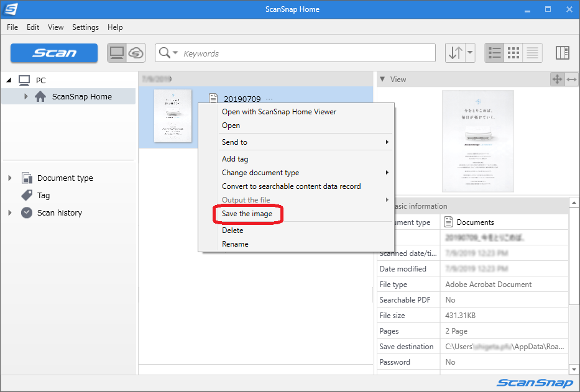Select the fit-to-width preview icon

(x=571, y=80)
